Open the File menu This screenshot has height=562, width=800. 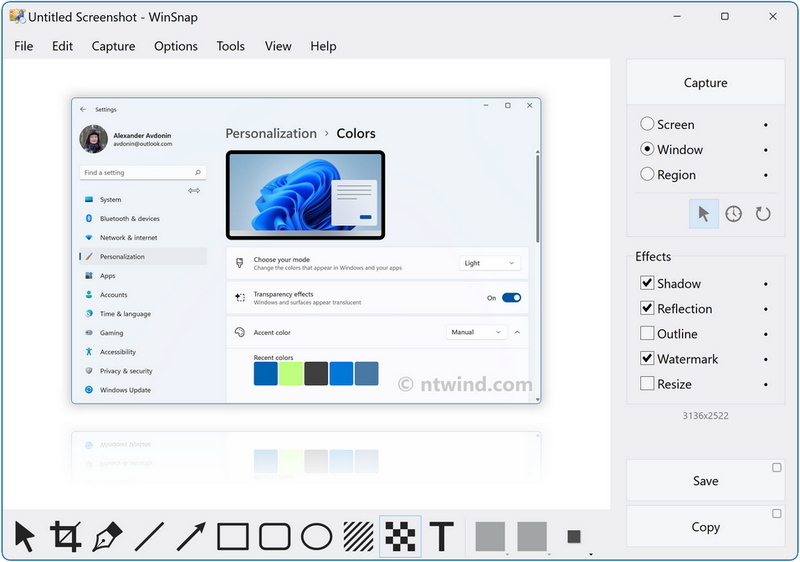(23, 46)
